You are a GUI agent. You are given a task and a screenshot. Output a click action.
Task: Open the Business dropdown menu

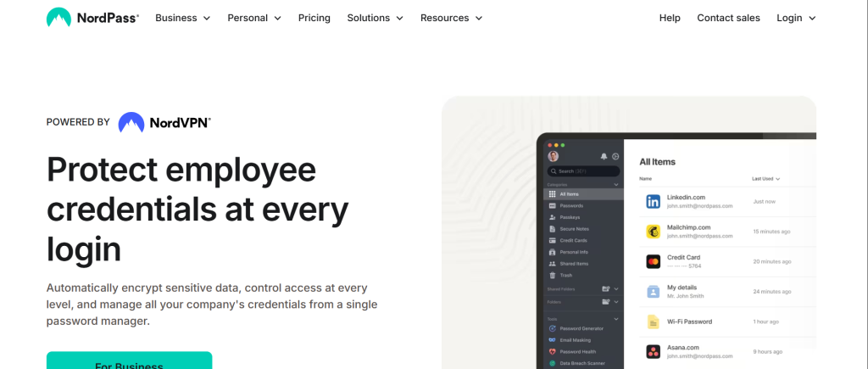point(183,18)
